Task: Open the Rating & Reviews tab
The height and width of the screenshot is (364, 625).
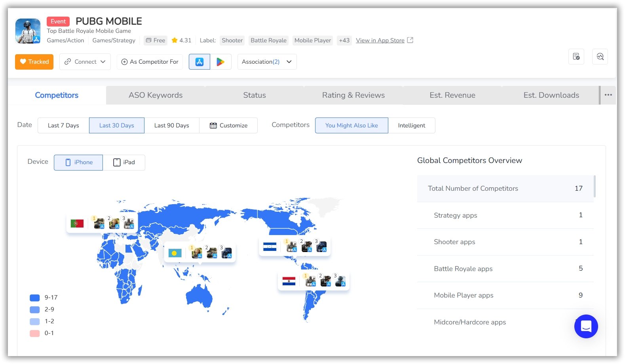Action: pyautogui.click(x=353, y=95)
